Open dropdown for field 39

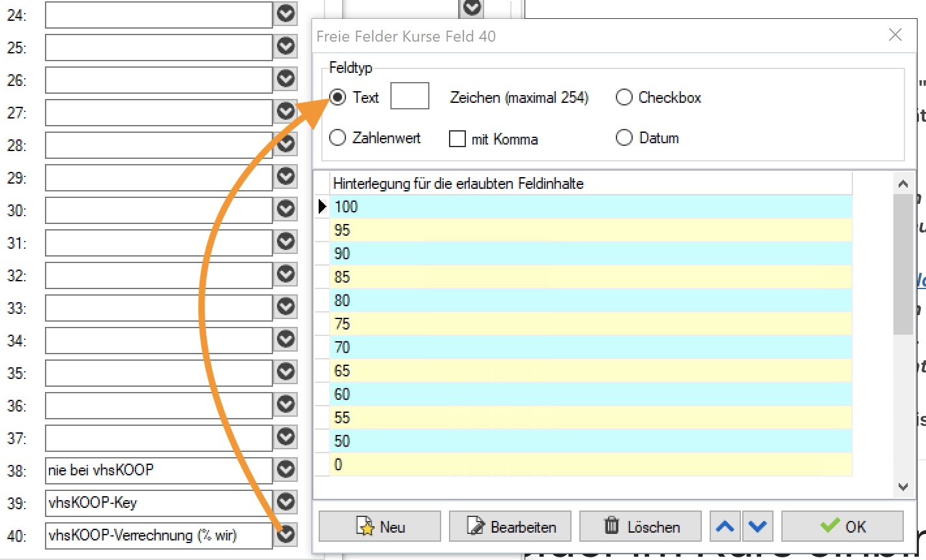285,501
